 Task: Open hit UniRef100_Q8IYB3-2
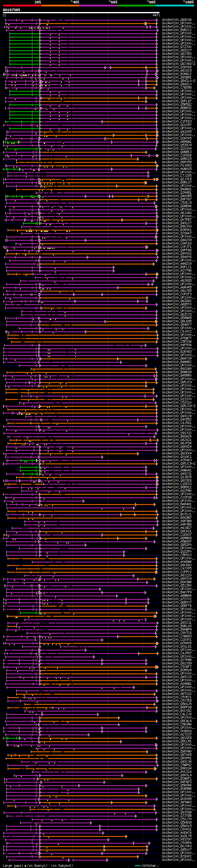click(179, 64)
